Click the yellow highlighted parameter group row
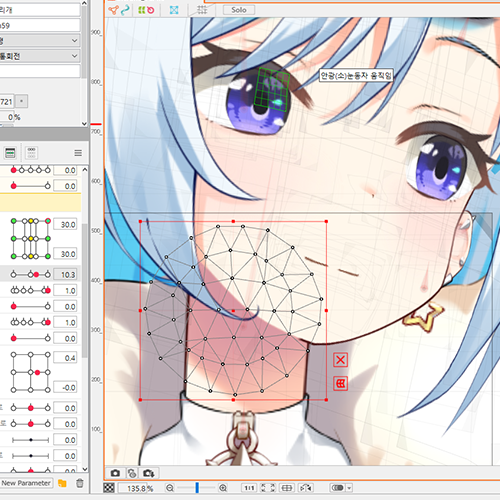 pos(40,203)
